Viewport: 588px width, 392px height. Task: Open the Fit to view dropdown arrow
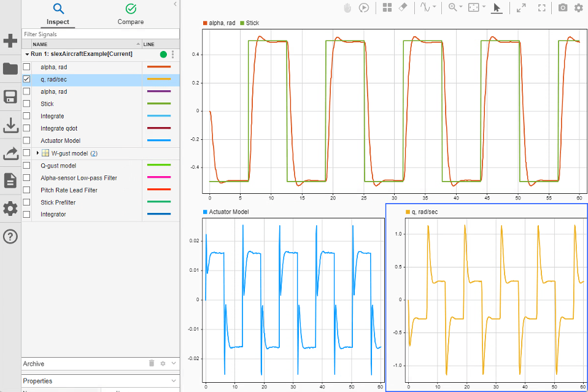tap(484, 7)
